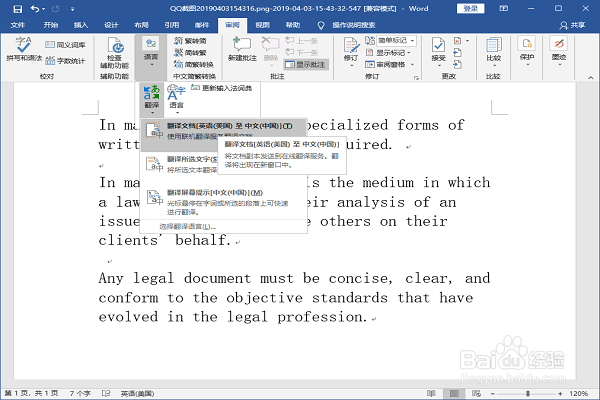Click the Undo arrow icon

point(34,8)
